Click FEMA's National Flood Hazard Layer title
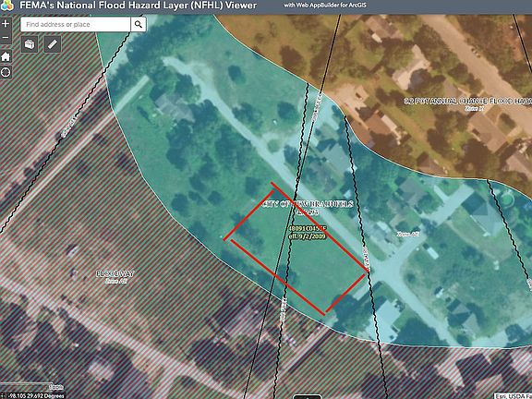 click(x=139, y=6)
